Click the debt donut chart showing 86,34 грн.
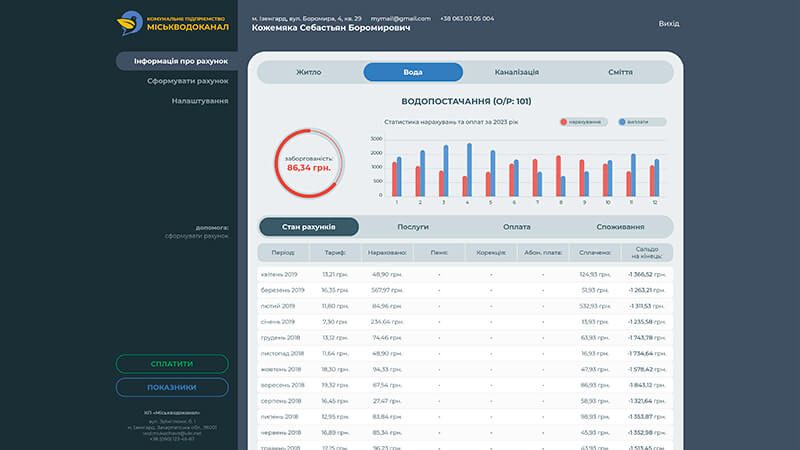 pos(309,163)
